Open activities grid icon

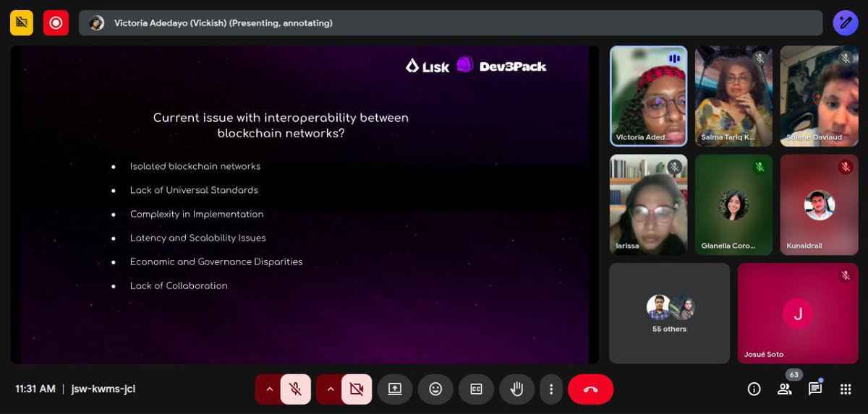[x=846, y=389]
